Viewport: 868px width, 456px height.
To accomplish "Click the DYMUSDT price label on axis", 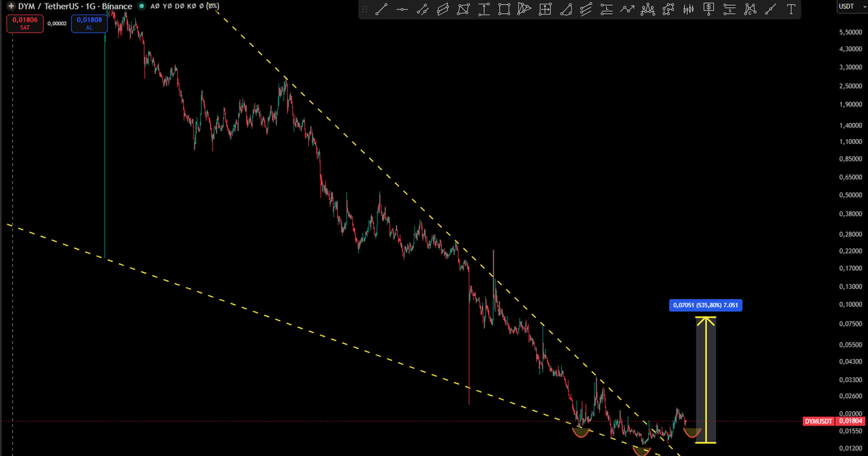I will (820, 421).
